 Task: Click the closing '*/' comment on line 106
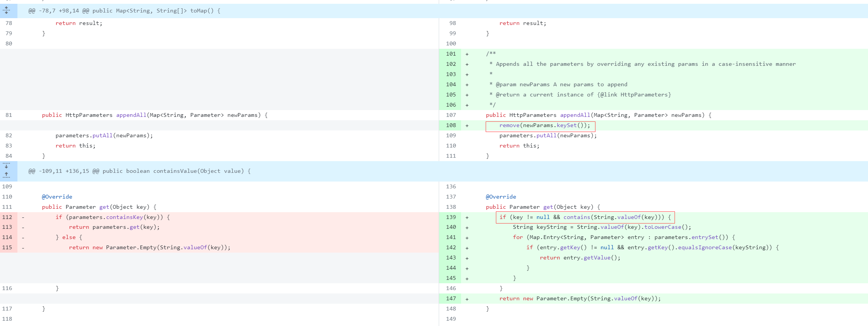click(492, 105)
